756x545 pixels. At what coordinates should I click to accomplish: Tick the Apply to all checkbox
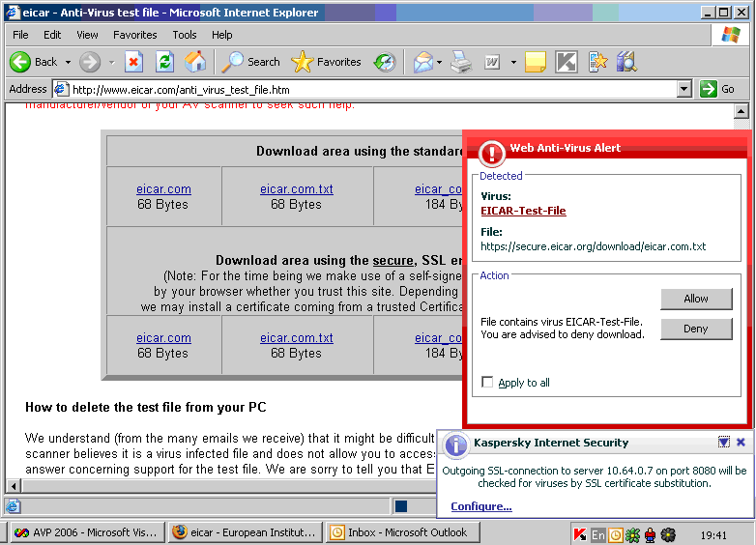click(x=487, y=382)
